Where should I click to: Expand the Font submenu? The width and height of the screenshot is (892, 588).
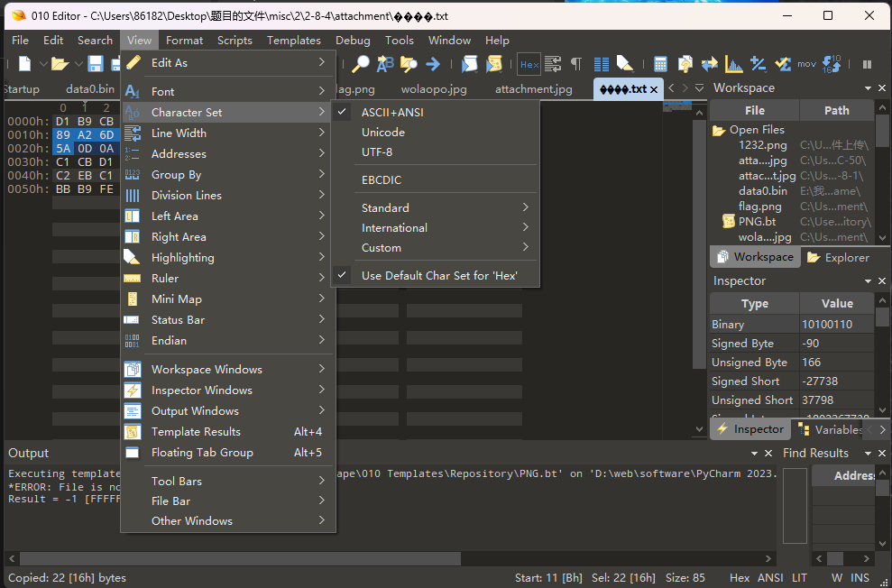point(228,91)
